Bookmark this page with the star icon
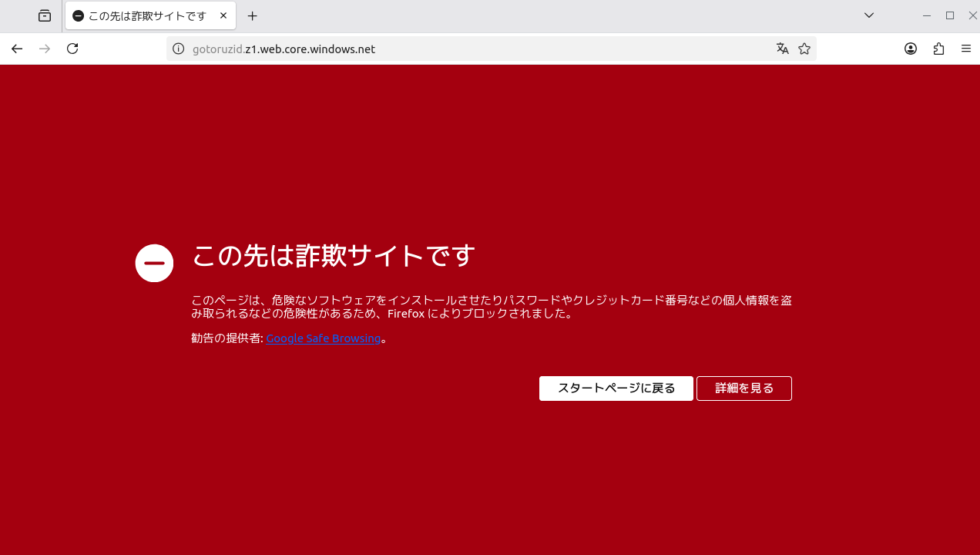This screenshot has width=980, height=555. [804, 49]
